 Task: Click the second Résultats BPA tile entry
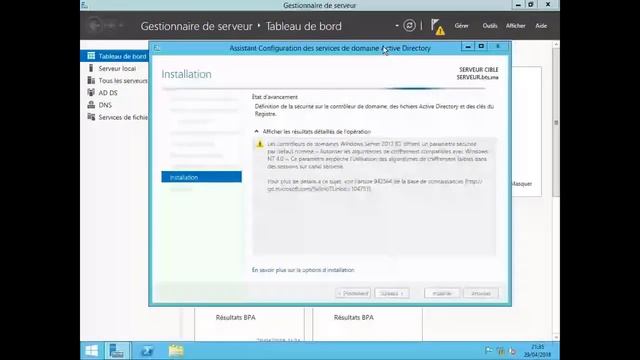coord(353,317)
